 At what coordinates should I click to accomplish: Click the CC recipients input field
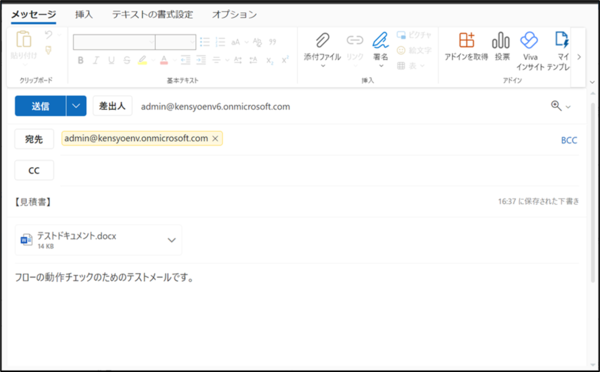[320, 171]
